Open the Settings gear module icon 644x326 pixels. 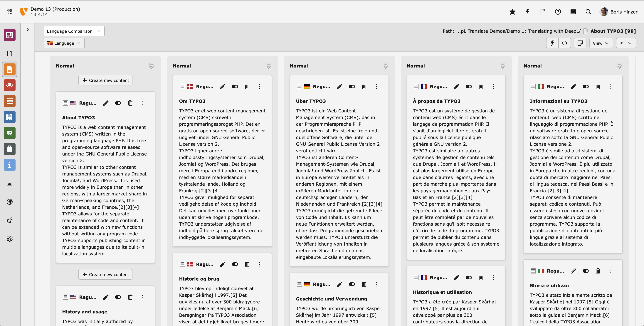(9, 239)
